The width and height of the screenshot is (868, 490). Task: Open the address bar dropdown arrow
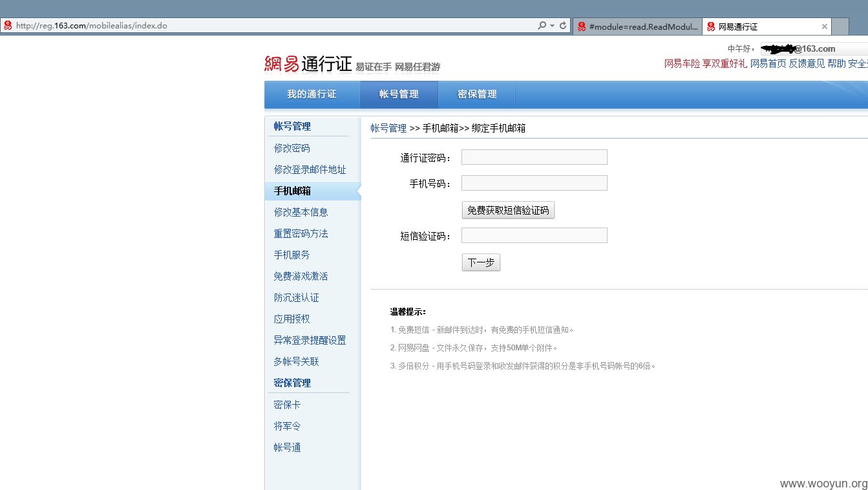[x=552, y=26]
